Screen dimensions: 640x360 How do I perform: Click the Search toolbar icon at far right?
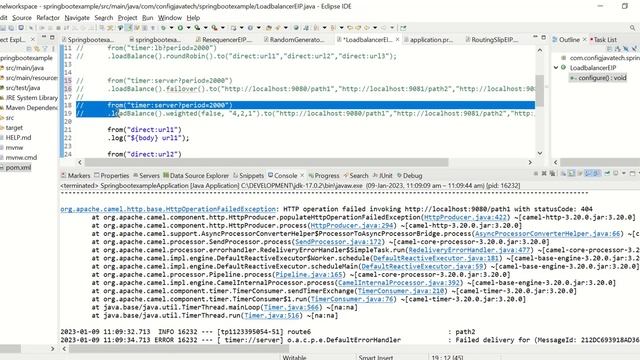(x=632, y=28)
